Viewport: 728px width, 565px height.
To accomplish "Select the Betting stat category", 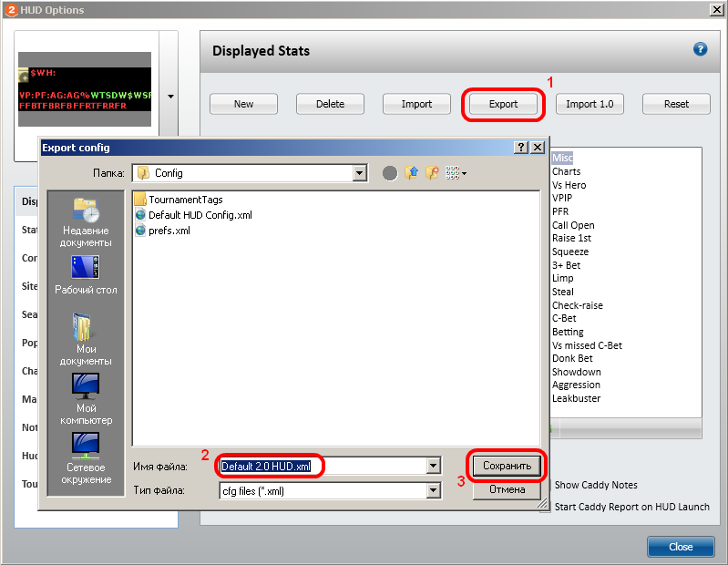I will (568, 332).
